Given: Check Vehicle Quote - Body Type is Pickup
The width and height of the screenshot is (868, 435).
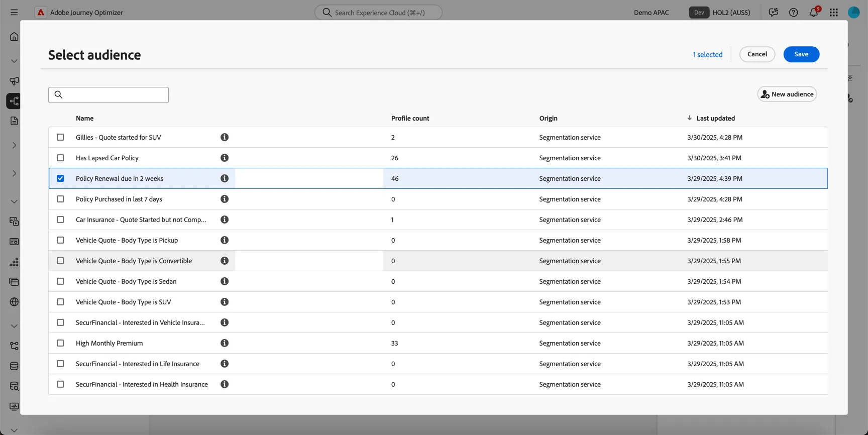Looking at the screenshot, I should coord(60,240).
